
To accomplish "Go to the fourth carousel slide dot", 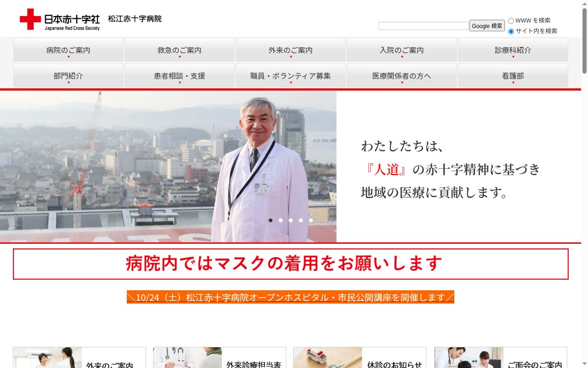I will 301,220.
